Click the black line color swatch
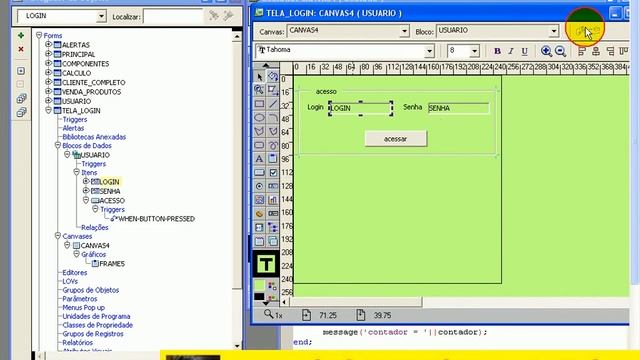The width and height of the screenshot is (640, 360). click(x=259, y=297)
